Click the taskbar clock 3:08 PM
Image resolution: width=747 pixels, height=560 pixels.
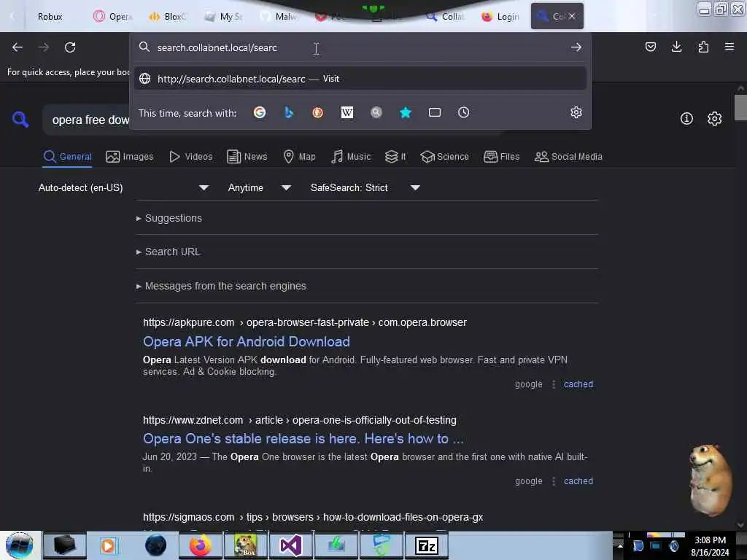coord(710,540)
